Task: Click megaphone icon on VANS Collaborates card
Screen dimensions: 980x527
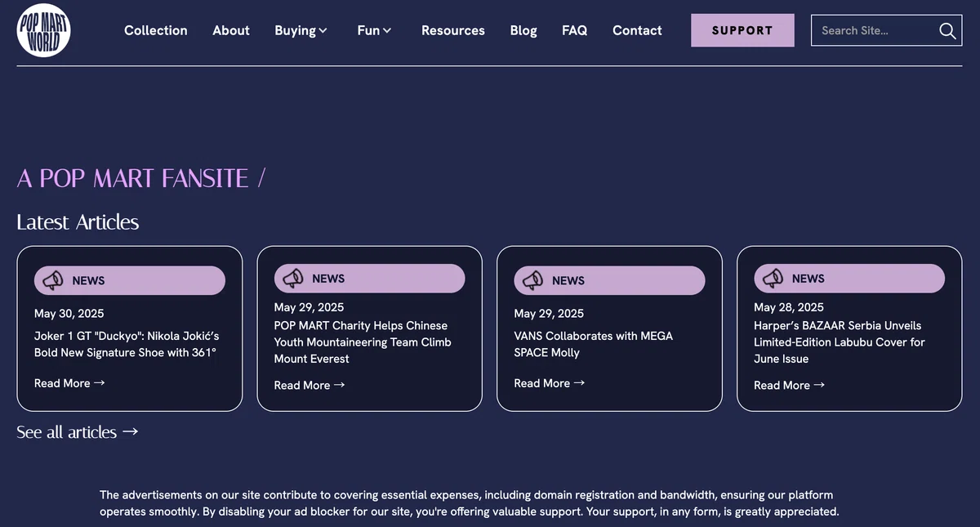Action: point(533,280)
